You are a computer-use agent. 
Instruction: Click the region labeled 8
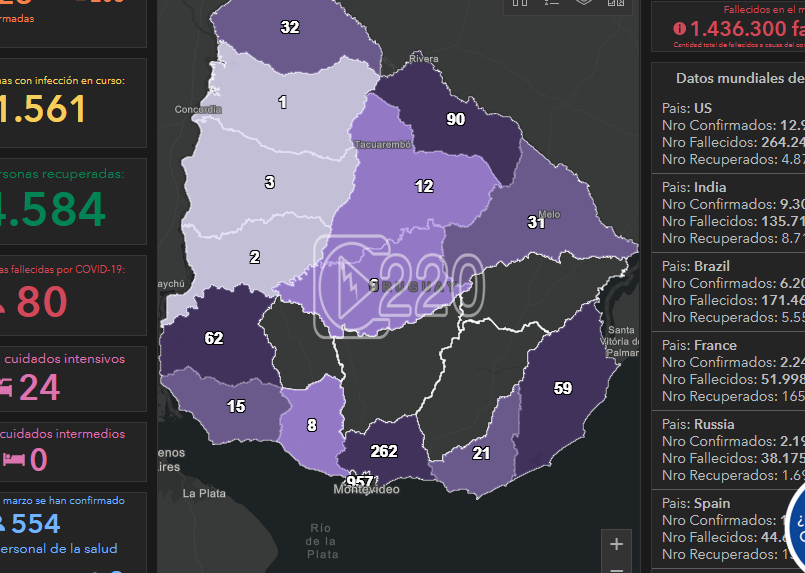(x=312, y=425)
